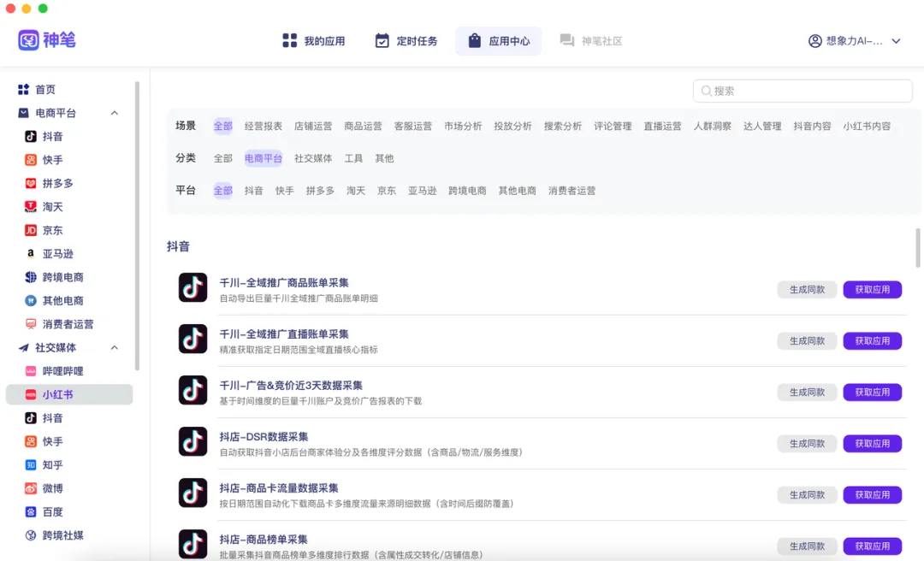Click 获取应用 for 抖店-DSR数据采集

[x=872, y=443]
